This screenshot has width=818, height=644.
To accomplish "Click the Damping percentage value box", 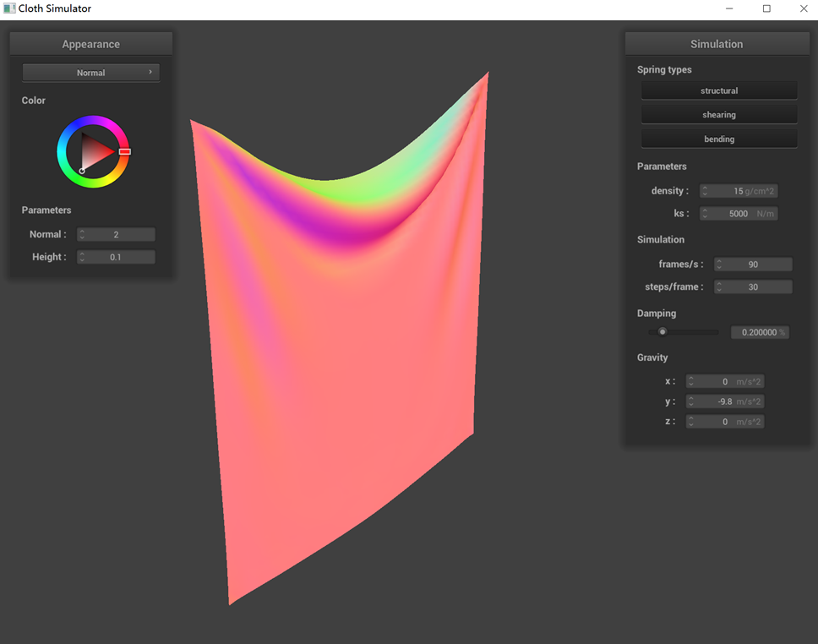I will pos(759,333).
